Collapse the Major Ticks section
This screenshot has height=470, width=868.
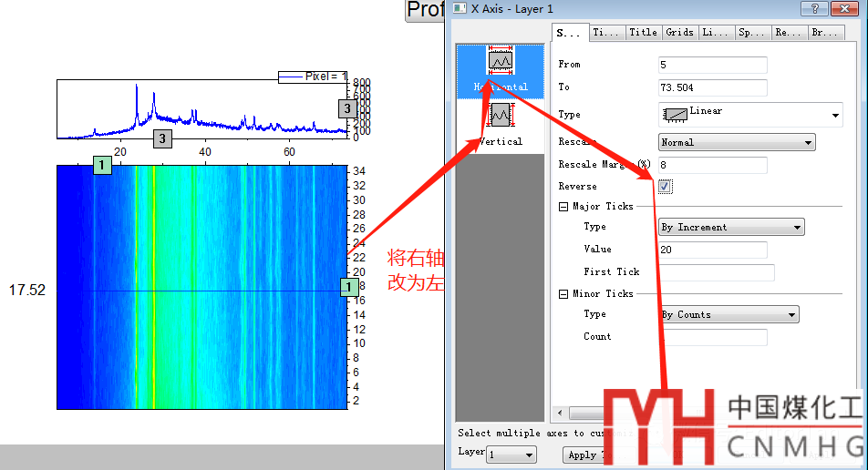pyautogui.click(x=563, y=207)
